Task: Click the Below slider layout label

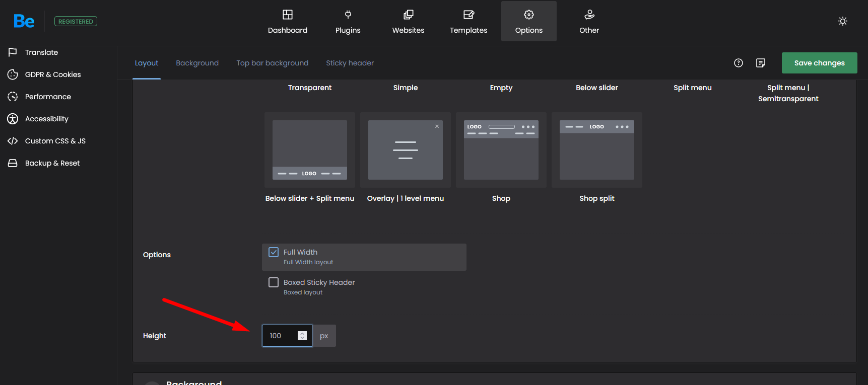Action: click(x=597, y=88)
